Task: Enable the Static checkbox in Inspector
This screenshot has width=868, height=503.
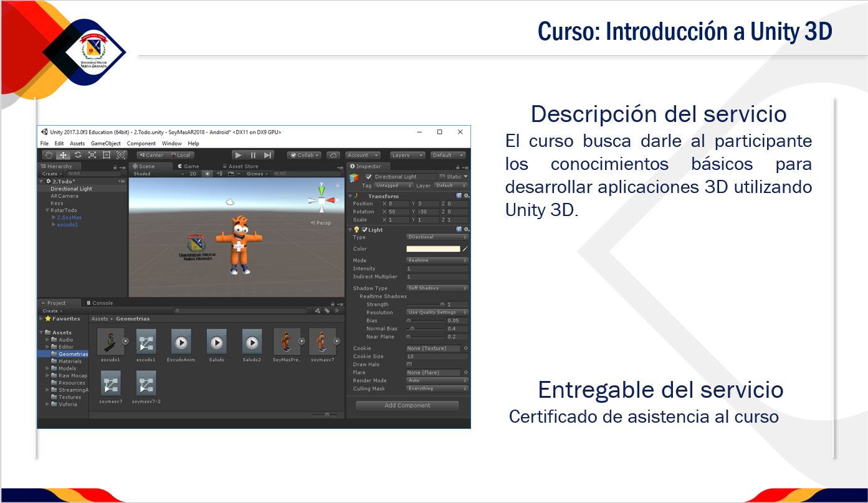Action: pos(442,177)
